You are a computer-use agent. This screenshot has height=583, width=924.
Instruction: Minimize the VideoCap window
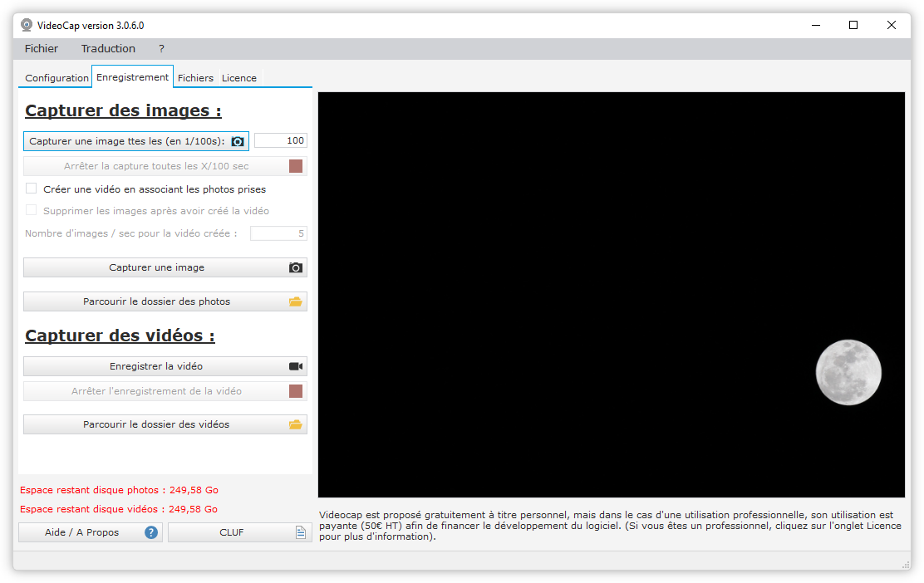pyautogui.click(x=816, y=25)
